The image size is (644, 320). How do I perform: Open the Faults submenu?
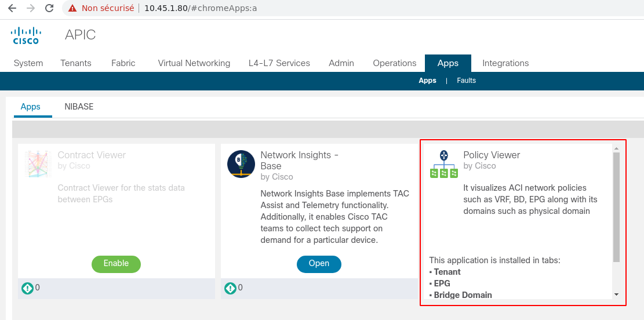(467, 81)
